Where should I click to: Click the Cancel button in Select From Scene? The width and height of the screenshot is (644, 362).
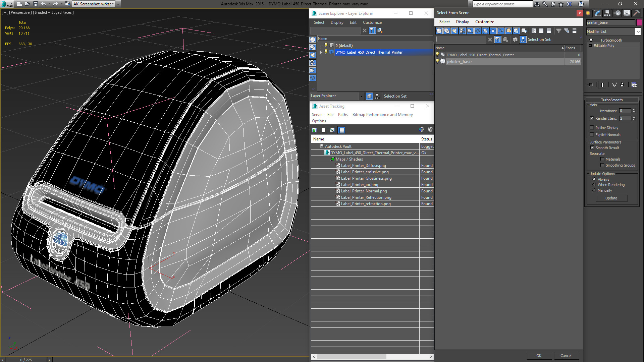point(566,356)
